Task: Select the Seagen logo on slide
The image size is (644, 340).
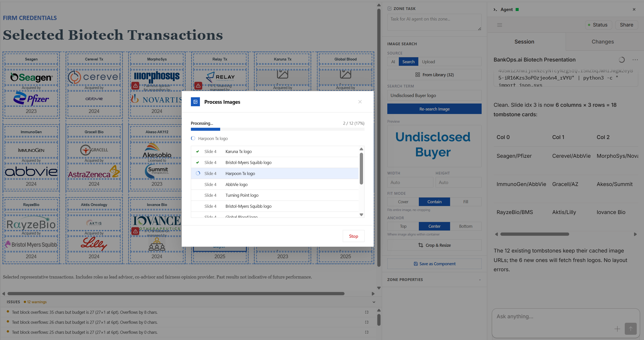Action: pos(31,77)
